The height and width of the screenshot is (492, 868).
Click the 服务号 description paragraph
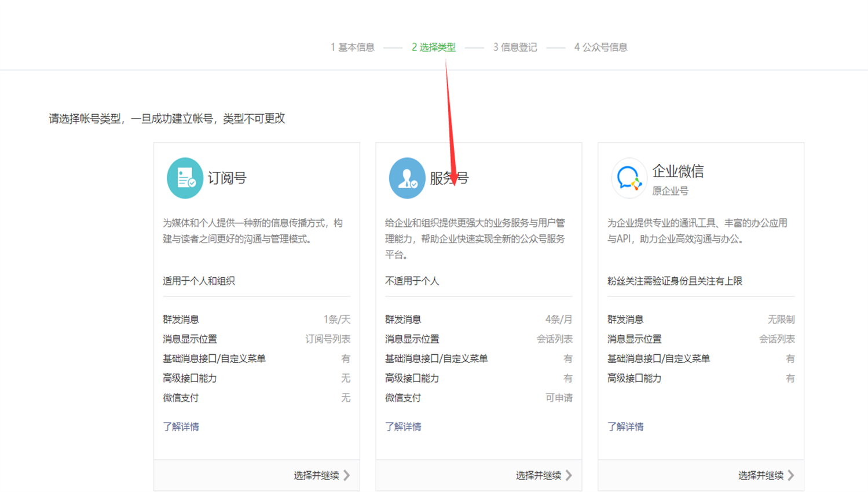pyautogui.click(x=475, y=239)
